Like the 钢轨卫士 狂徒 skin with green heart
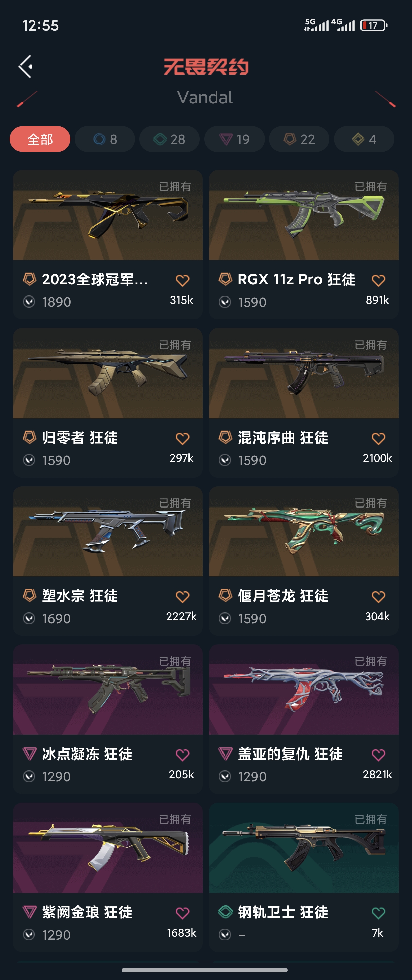 378,913
